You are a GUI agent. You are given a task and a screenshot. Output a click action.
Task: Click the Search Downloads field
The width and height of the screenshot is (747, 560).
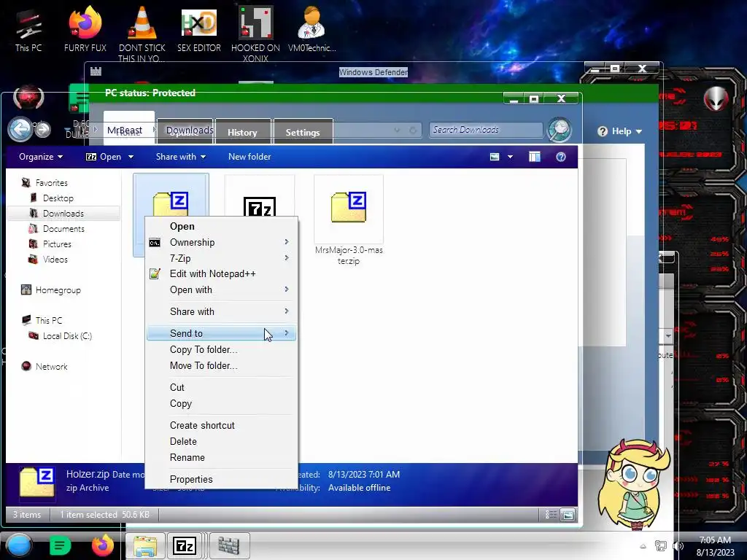(485, 130)
